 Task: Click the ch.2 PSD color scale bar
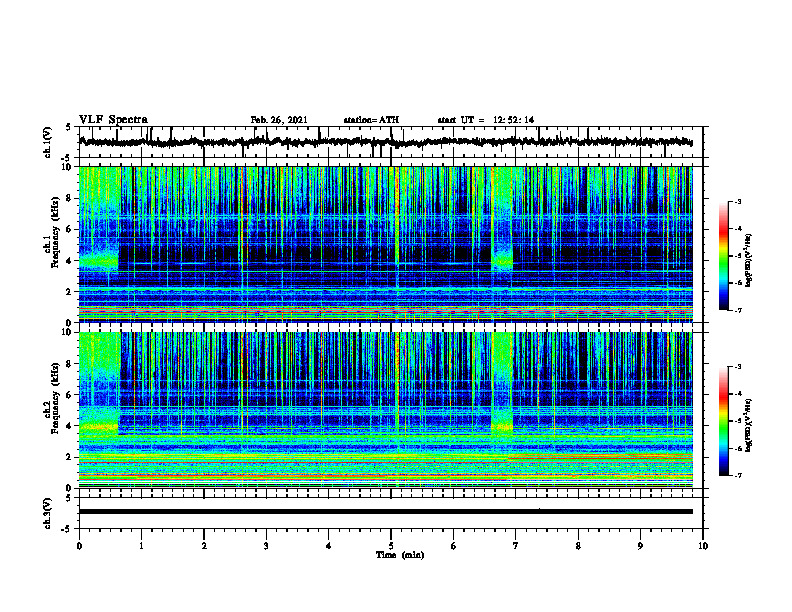[723, 421]
